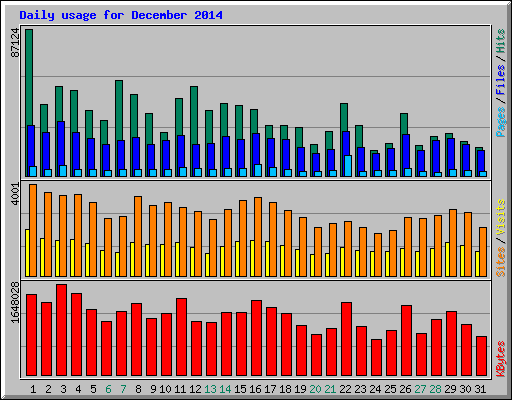
Task: Select the red KBytes bar for day 26
Action: tap(407, 341)
